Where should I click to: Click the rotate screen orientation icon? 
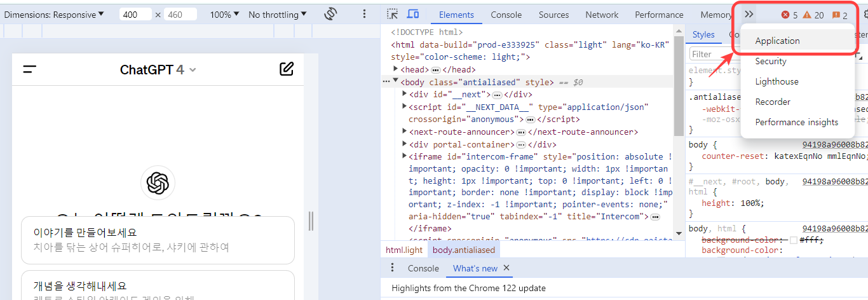point(330,14)
